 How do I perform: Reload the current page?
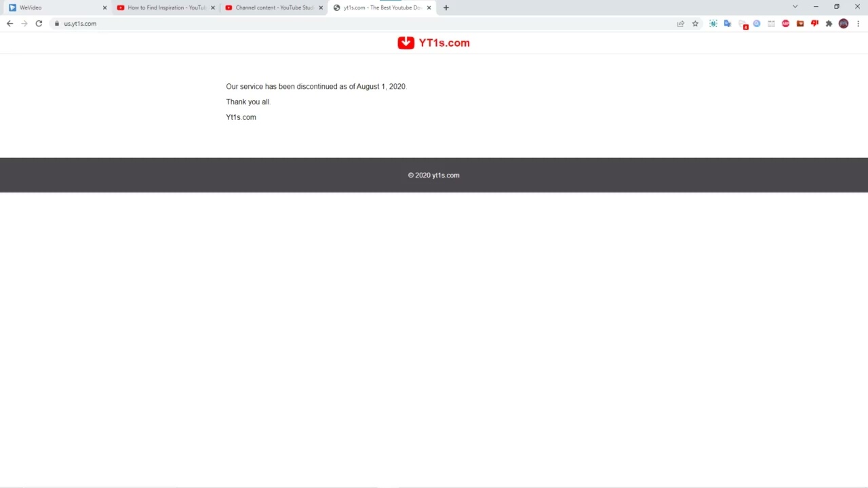click(39, 24)
